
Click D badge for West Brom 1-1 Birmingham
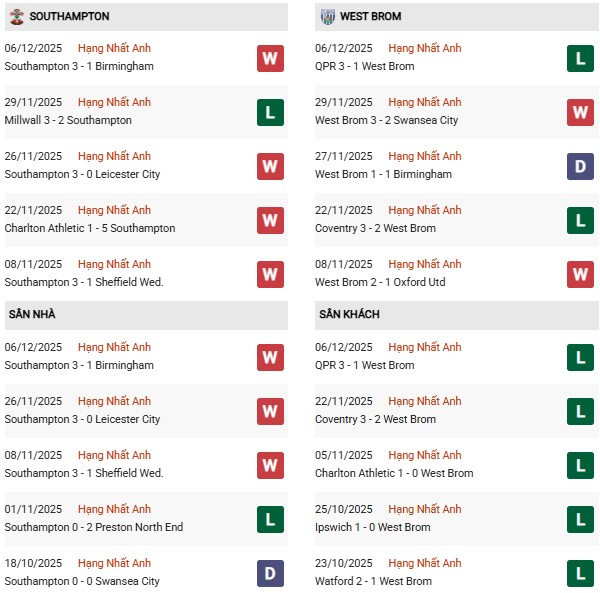click(x=581, y=166)
